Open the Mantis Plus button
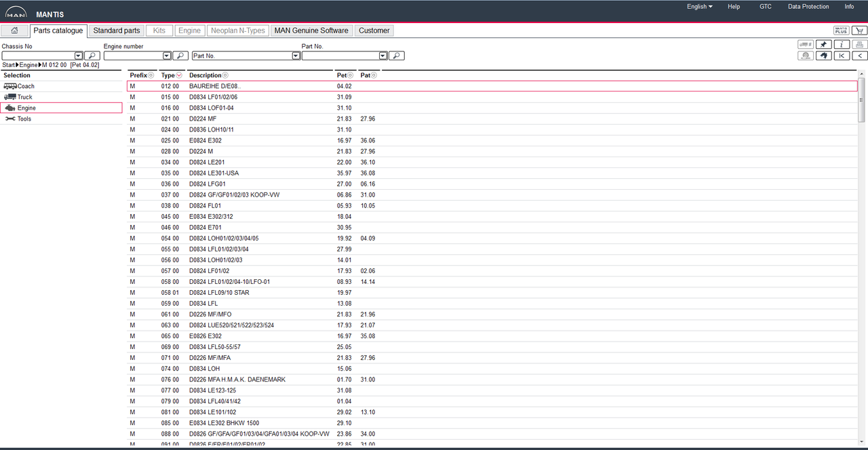The height and width of the screenshot is (450, 868). 841,30
